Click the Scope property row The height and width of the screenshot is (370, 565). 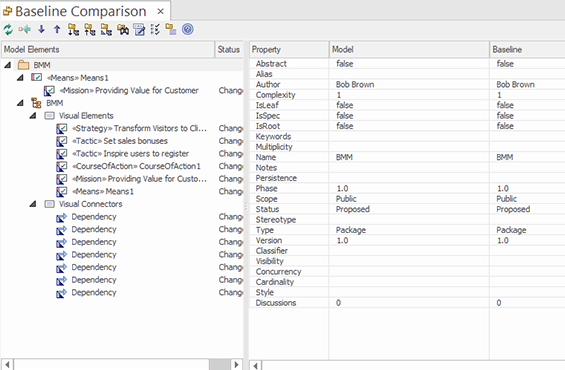[x=407, y=199]
